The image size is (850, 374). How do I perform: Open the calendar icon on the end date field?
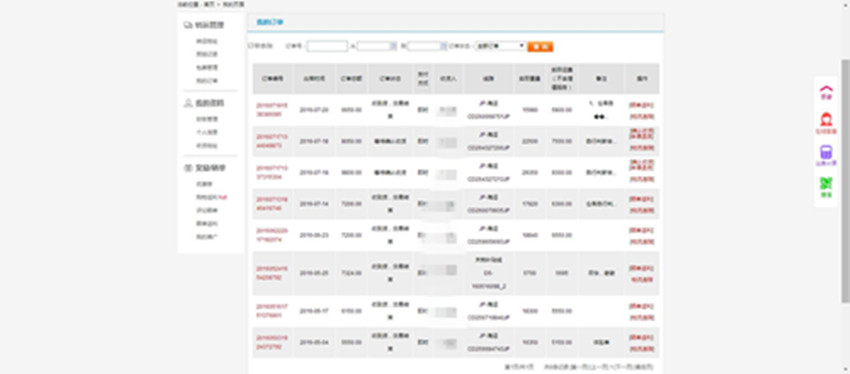click(x=444, y=46)
